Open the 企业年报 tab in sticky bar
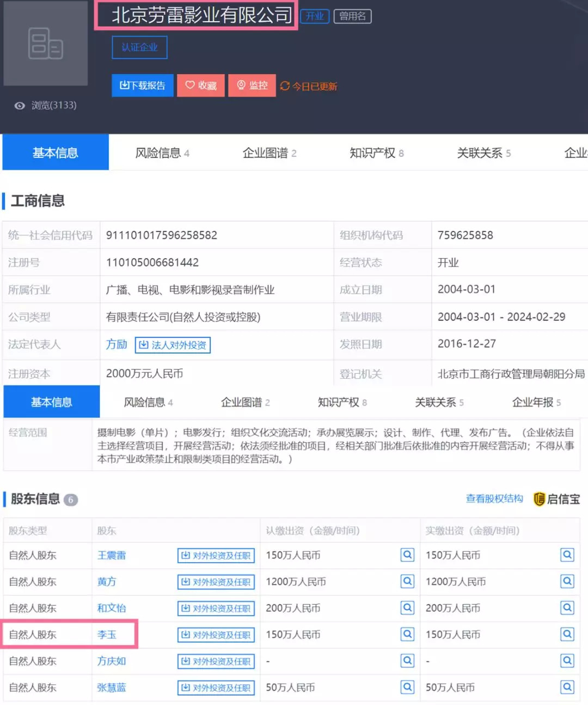This screenshot has height=705, width=588. 536,403
